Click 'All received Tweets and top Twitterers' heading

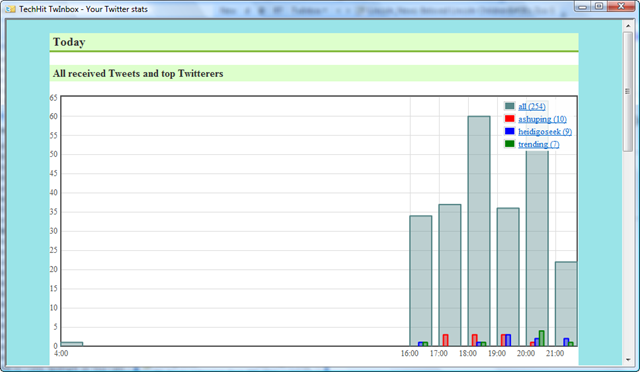click(138, 74)
